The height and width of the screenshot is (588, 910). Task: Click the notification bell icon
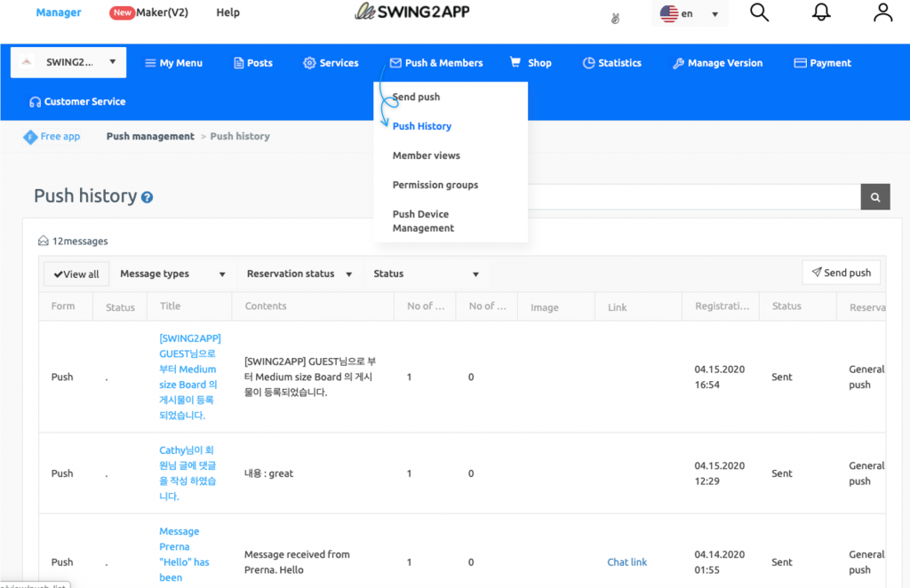tap(820, 12)
